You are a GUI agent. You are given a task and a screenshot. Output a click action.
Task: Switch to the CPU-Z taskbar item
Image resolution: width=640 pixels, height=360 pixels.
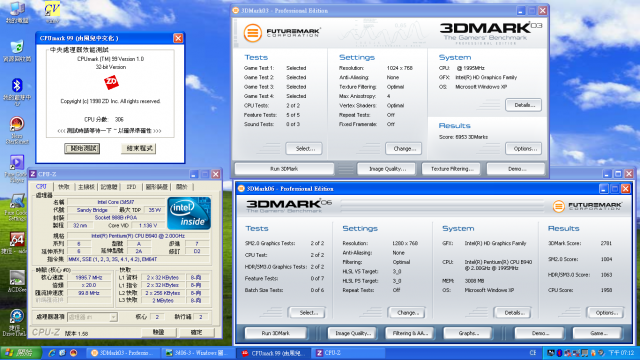[348, 353]
